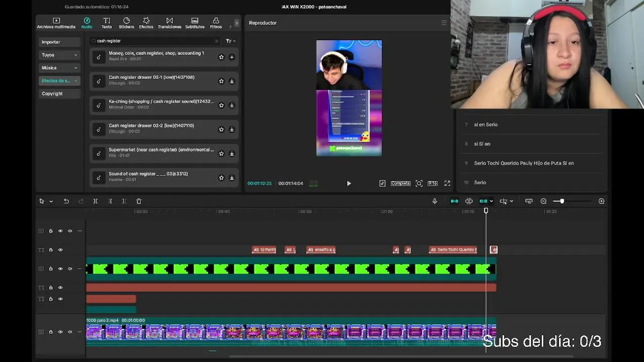Lock the 'Serio Tochi Querido' subtitle track
The height and width of the screenshot is (362, 644).
51,250
